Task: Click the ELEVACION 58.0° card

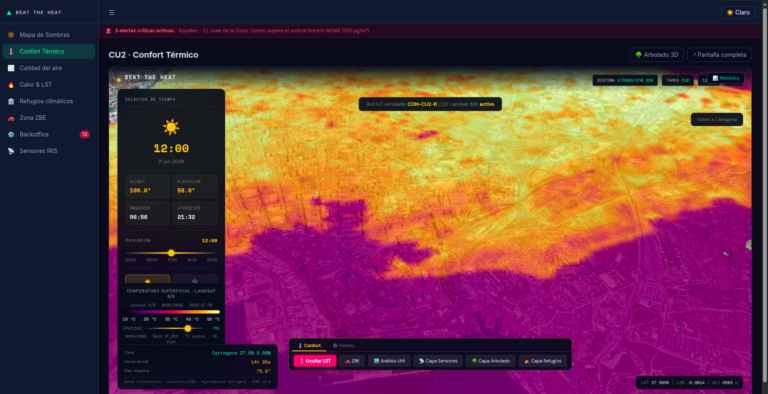Action: pyautogui.click(x=195, y=187)
